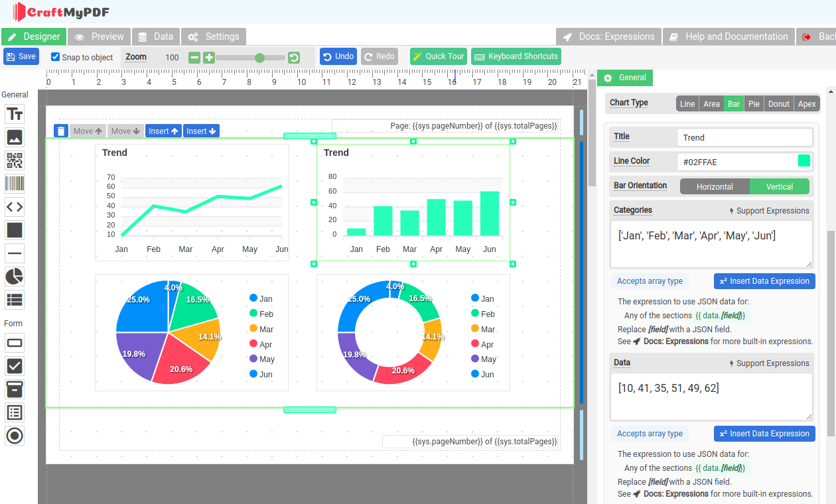
Task: Reset zoom with the green refresh icon
Action: click(294, 58)
